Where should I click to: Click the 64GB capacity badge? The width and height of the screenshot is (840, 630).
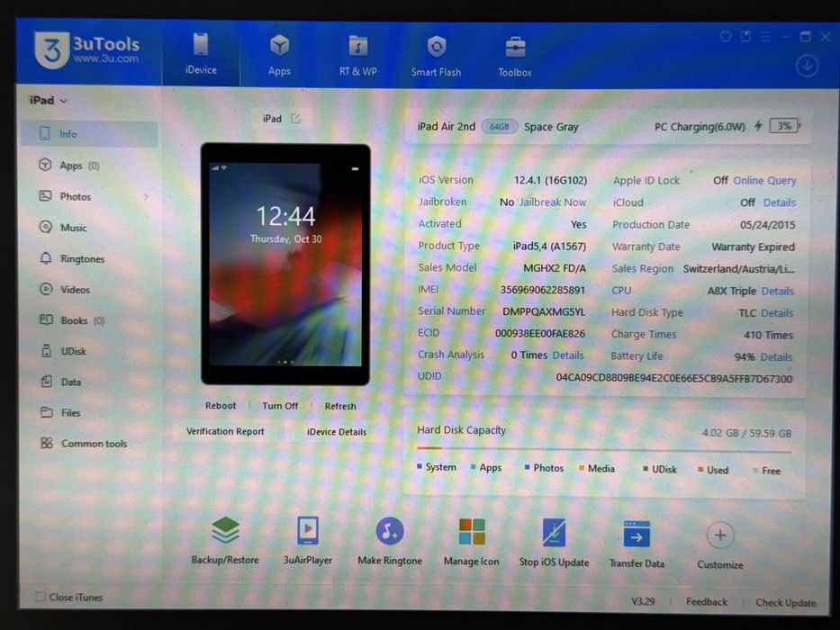tap(500, 126)
